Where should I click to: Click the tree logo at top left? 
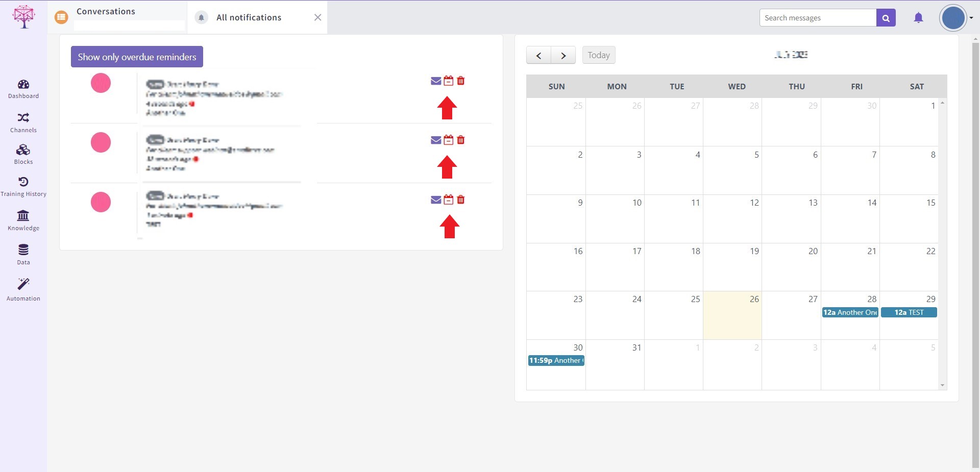(23, 17)
